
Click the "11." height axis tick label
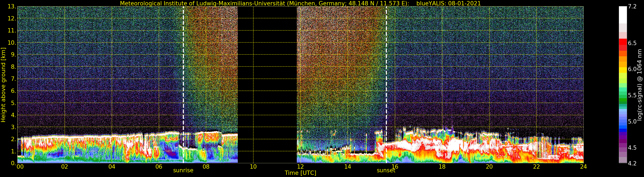(x=12, y=31)
